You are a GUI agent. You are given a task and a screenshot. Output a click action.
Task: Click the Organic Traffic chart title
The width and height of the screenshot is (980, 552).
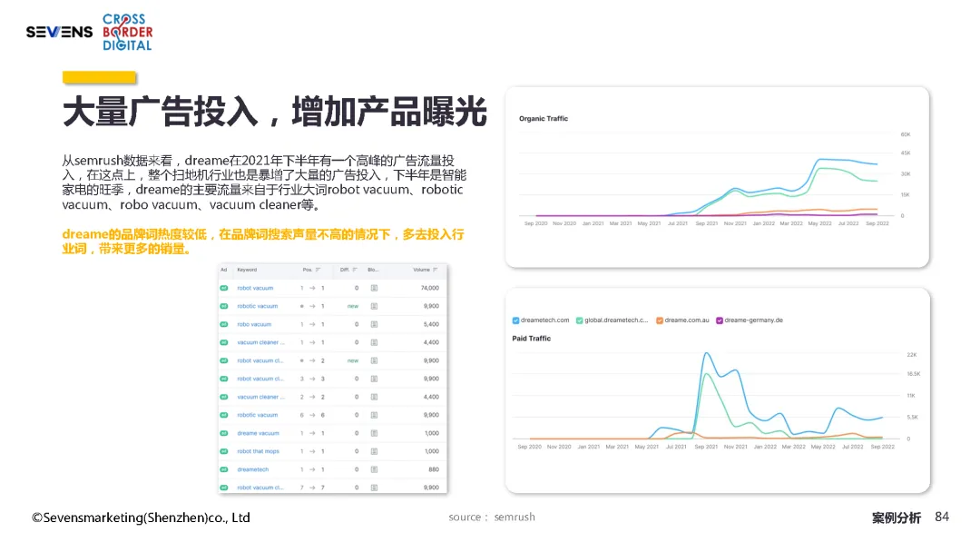(x=544, y=119)
